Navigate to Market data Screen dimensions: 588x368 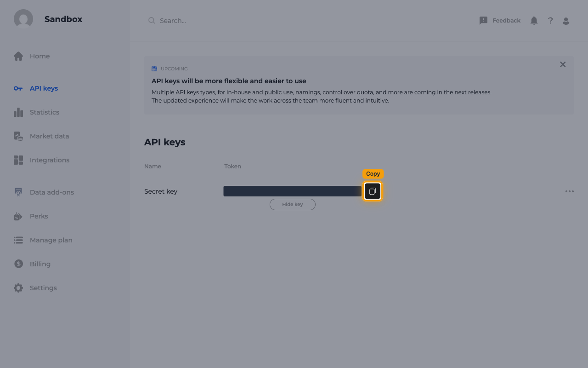pyautogui.click(x=49, y=136)
